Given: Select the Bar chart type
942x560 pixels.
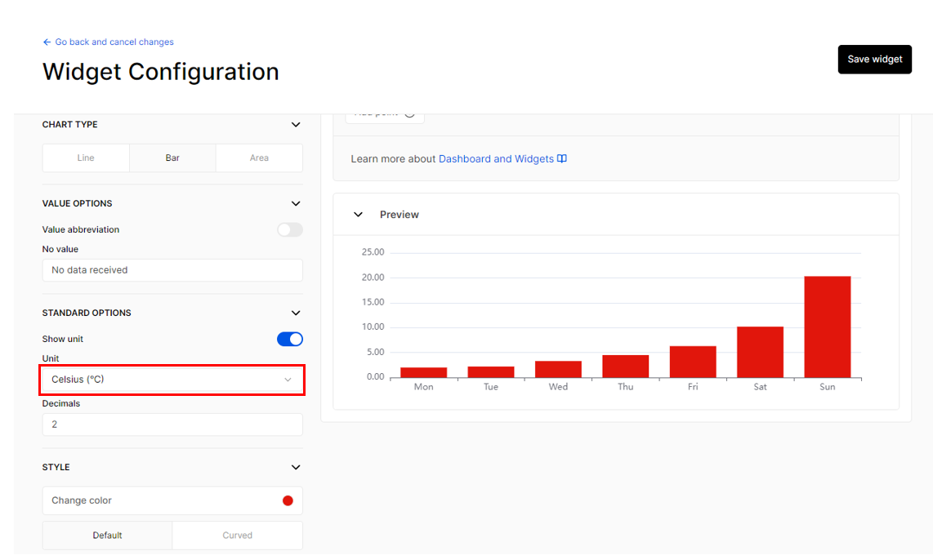Looking at the screenshot, I should (172, 158).
